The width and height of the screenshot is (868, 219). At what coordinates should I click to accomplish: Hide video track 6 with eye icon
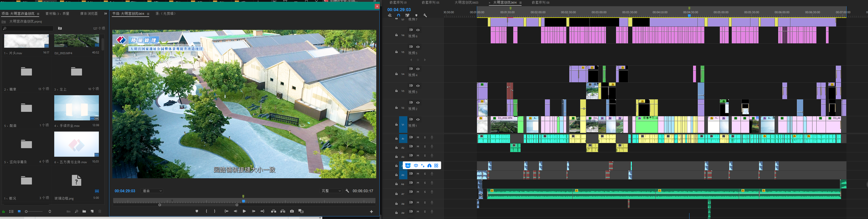coord(418,30)
